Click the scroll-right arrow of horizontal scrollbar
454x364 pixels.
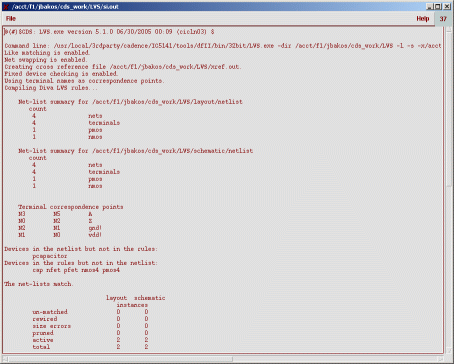tap(441, 359)
